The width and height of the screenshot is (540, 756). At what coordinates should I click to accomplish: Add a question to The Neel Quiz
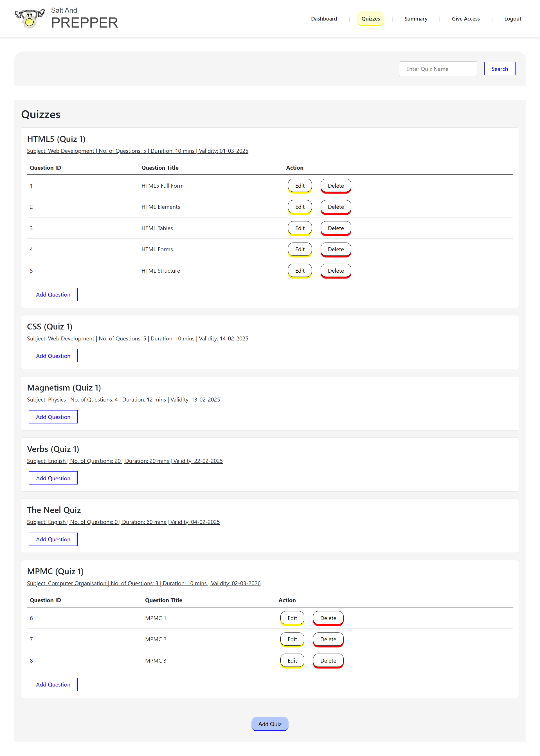tap(53, 539)
